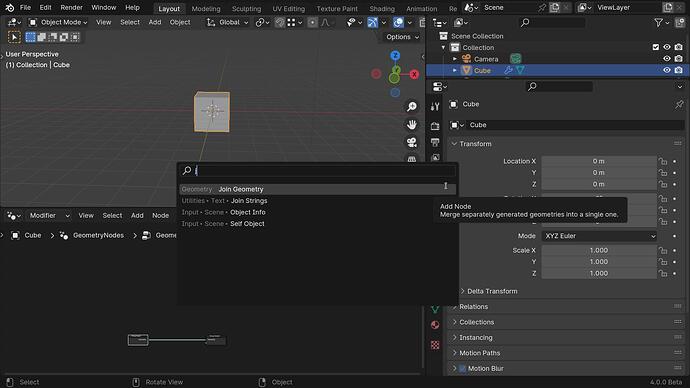Pin the Cube properties context
The image size is (690, 388).
679,104
